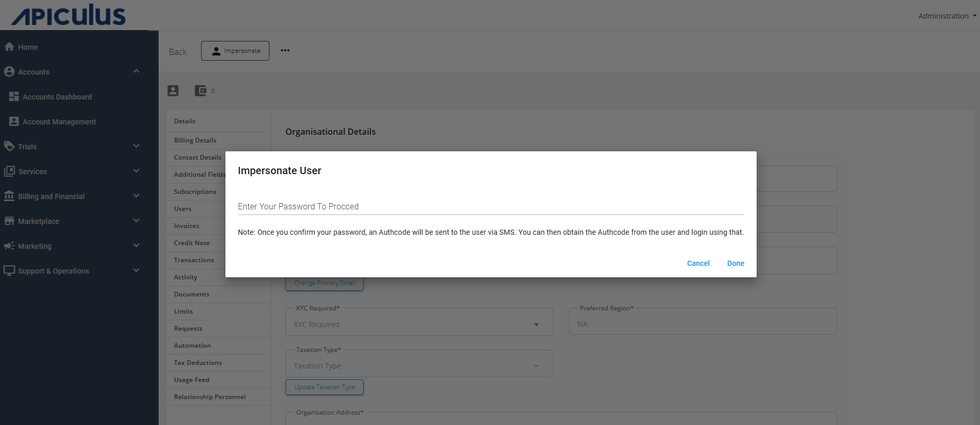980x425 pixels.
Task: Click the Home icon in sidebar
Action: [x=9, y=47]
